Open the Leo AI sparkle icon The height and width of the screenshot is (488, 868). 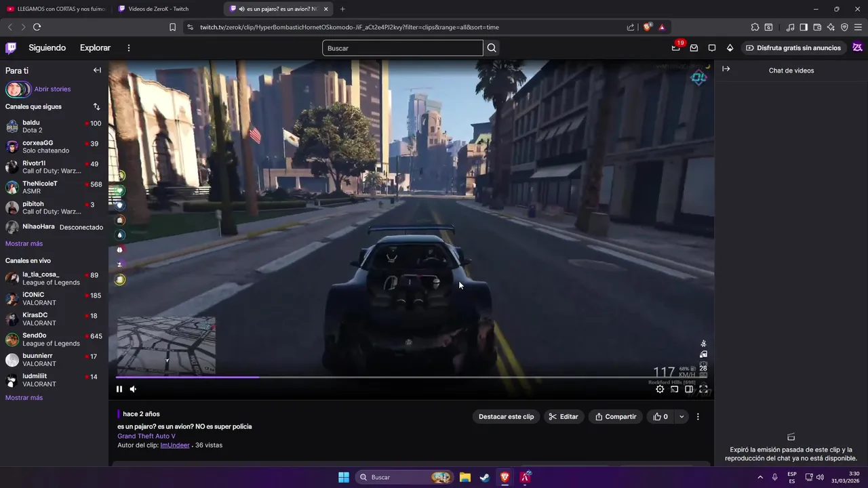[831, 27]
